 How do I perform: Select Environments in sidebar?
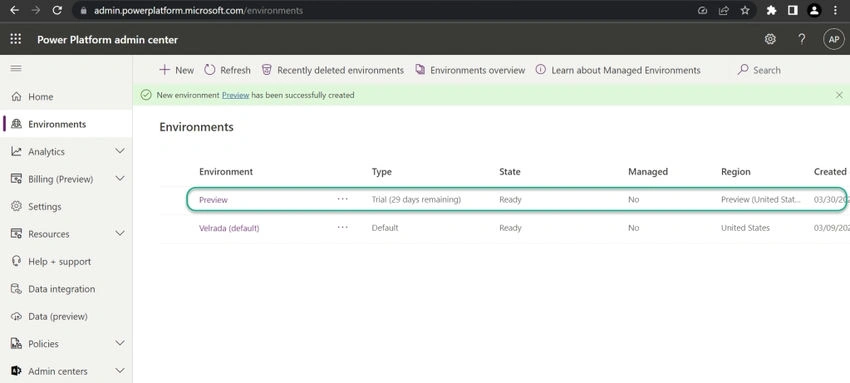tap(66, 124)
